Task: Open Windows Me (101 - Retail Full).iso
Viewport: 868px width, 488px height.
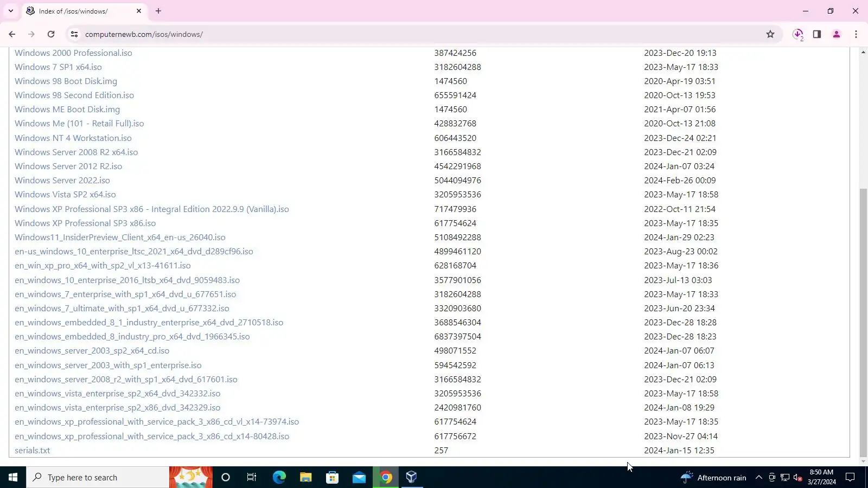Action: 79,124
